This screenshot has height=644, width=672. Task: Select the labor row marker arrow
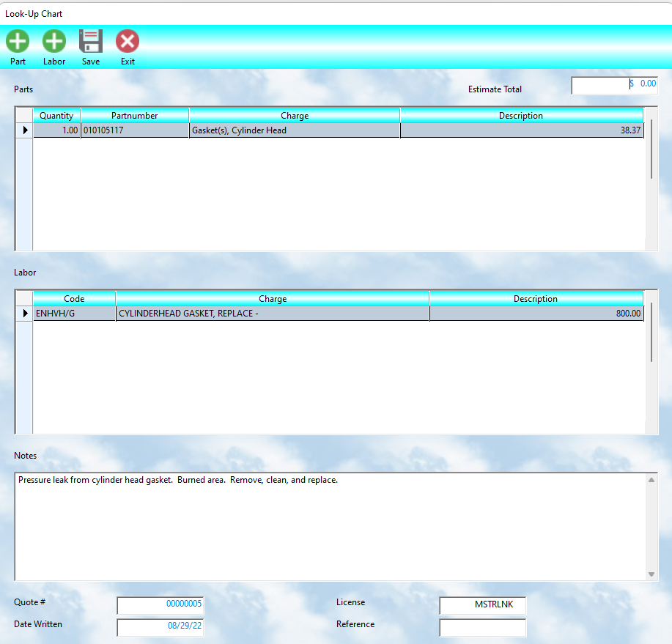[25, 314]
